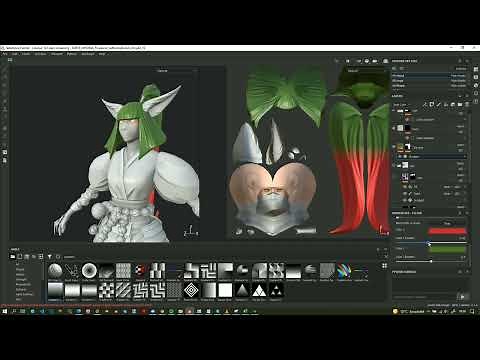
Task: Select the All category in shelf list
Action: click(17, 264)
